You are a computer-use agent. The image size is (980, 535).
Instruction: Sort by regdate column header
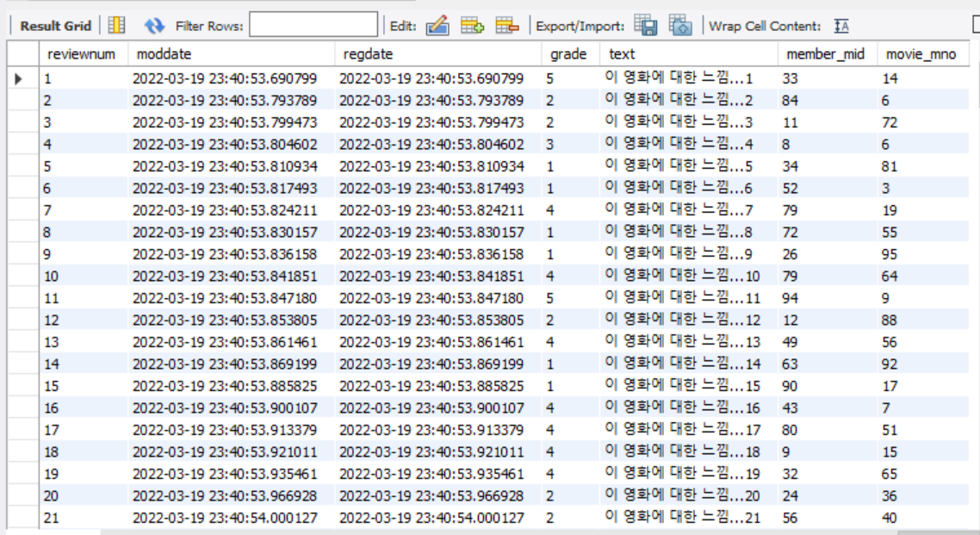tap(438, 53)
